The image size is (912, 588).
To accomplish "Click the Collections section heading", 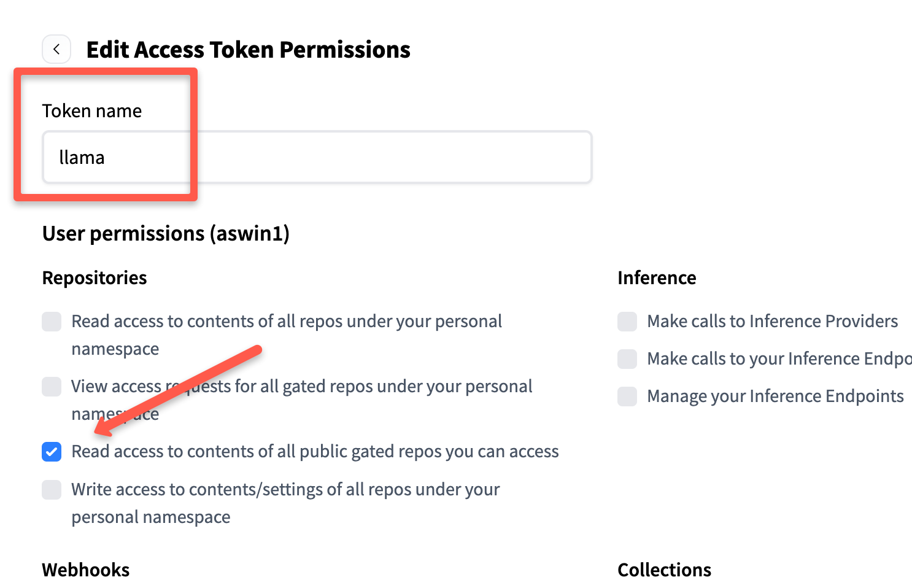I will tap(664, 570).
